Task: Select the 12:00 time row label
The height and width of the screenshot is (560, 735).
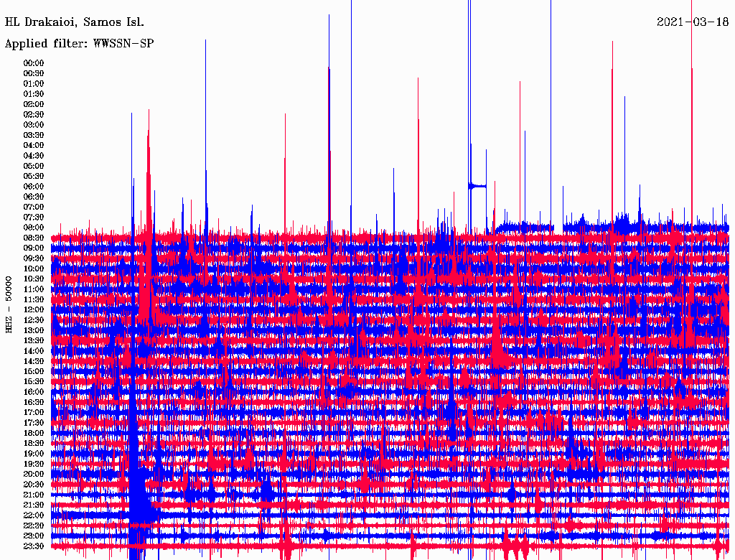Action: (34, 310)
